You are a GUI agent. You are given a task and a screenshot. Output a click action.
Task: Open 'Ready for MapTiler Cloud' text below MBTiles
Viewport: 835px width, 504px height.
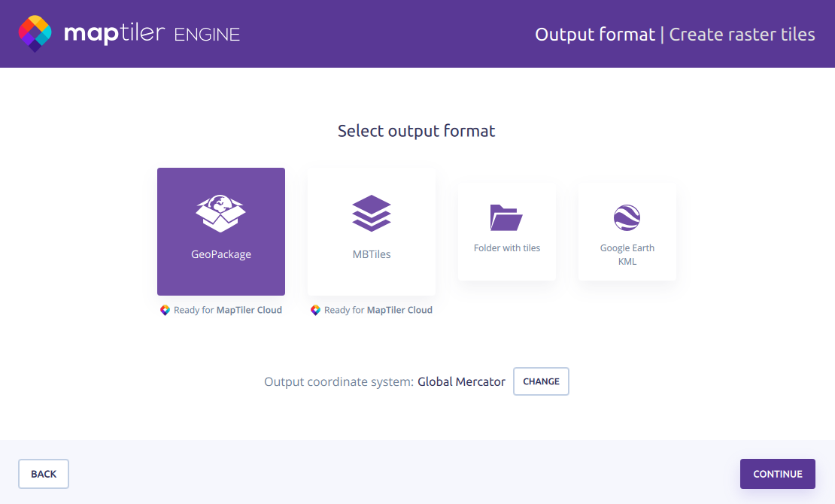378,310
